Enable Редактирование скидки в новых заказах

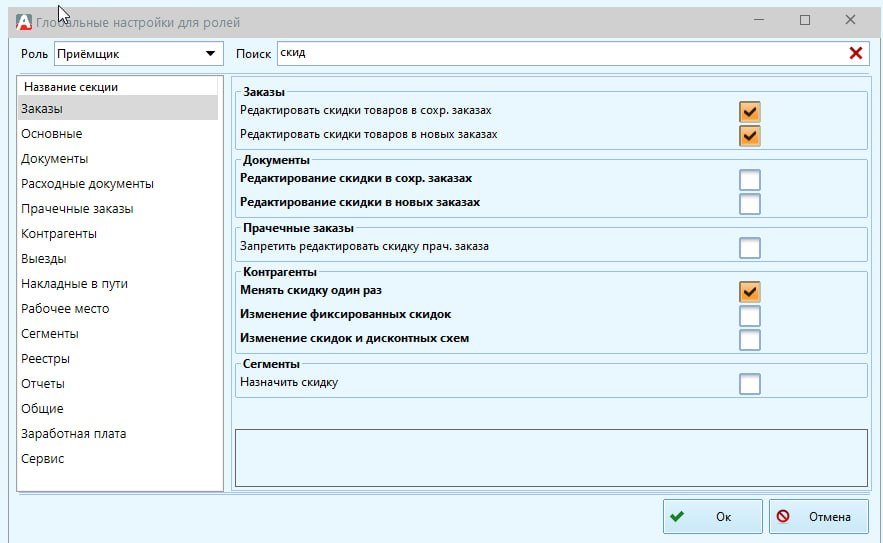pos(750,204)
